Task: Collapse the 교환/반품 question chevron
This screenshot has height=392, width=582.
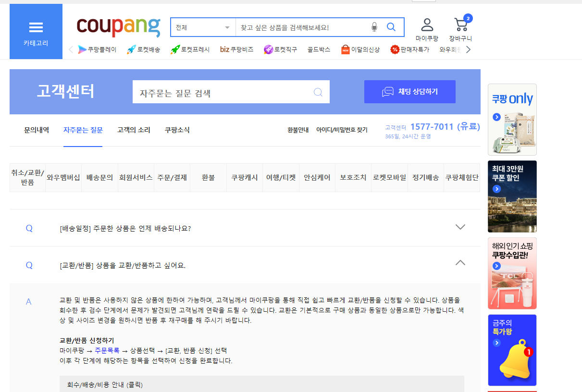Action: click(460, 263)
